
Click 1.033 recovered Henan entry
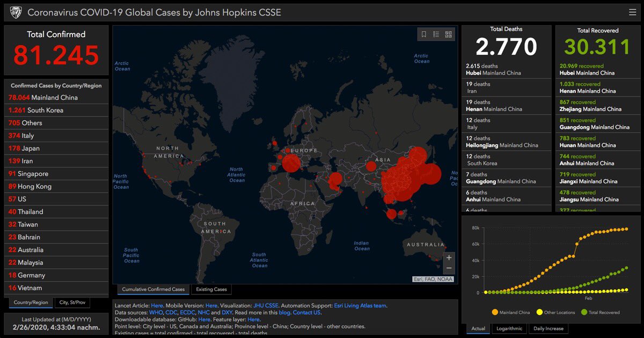(597, 87)
